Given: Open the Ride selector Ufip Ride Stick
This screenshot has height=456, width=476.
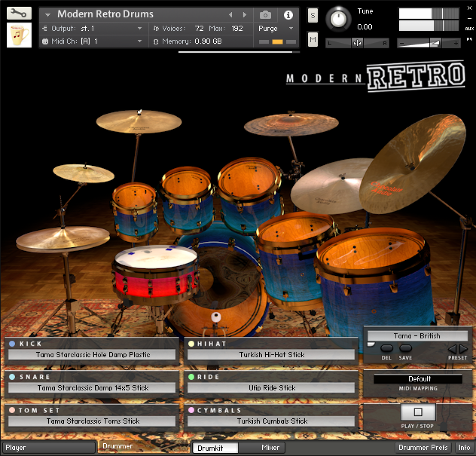Looking at the screenshot, I should [271, 388].
